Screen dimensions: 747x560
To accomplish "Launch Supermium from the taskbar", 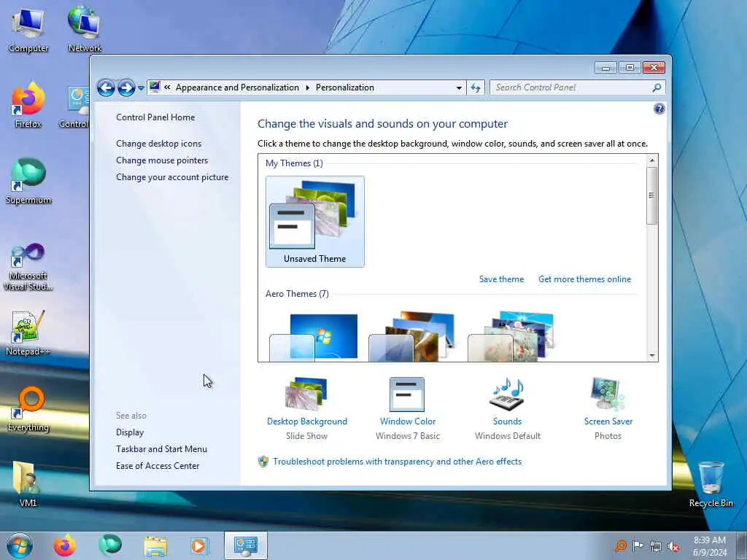I will (x=110, y=545).
